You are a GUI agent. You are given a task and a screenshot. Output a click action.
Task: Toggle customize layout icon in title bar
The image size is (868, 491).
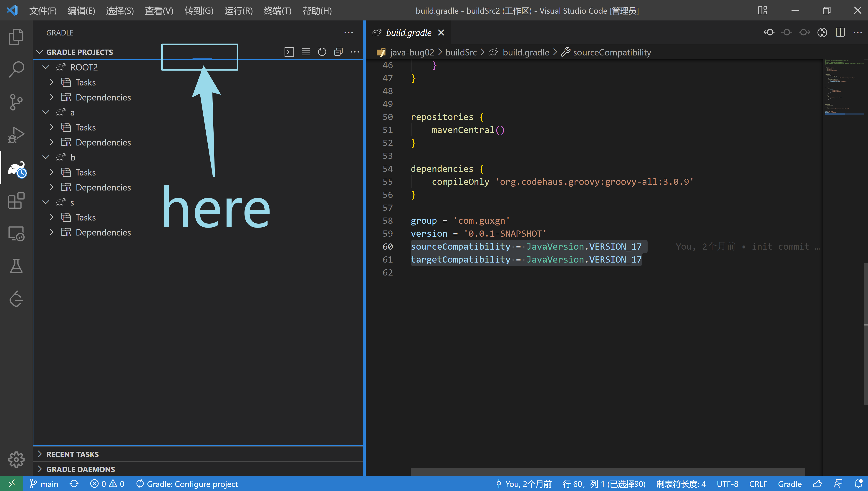(762, 10)
